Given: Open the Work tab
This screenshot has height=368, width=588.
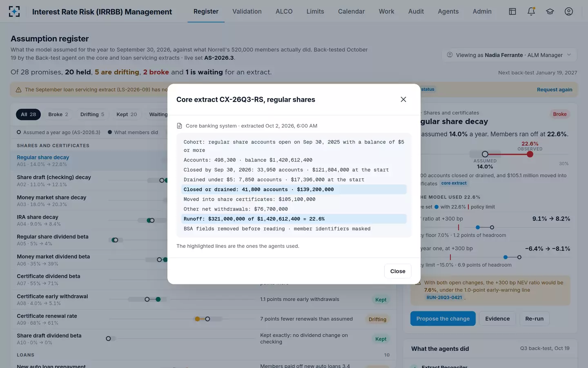Looking at the screenshot, I should (x=386, y=11).
